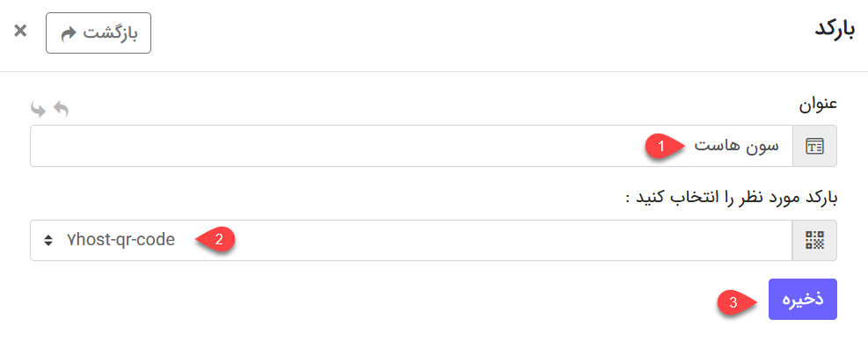Click the بارکد panel heading

click(x=835, y=29)
